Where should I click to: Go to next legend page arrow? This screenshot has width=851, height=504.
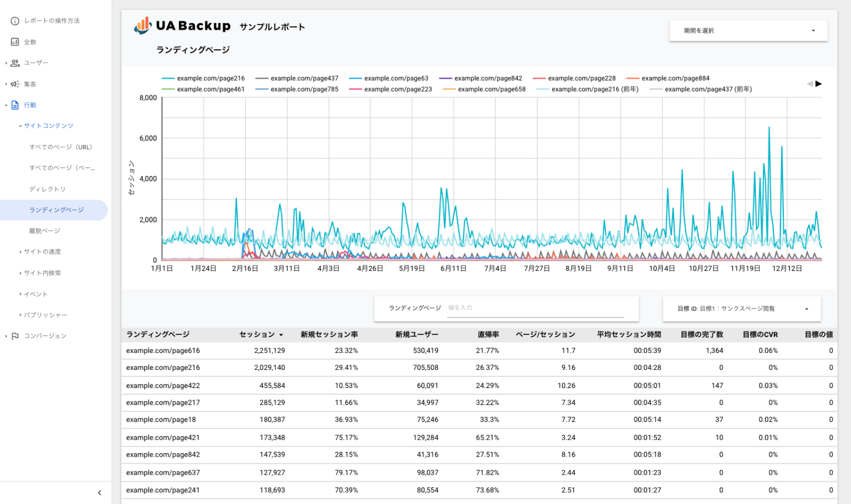click(x=819, y=84)
